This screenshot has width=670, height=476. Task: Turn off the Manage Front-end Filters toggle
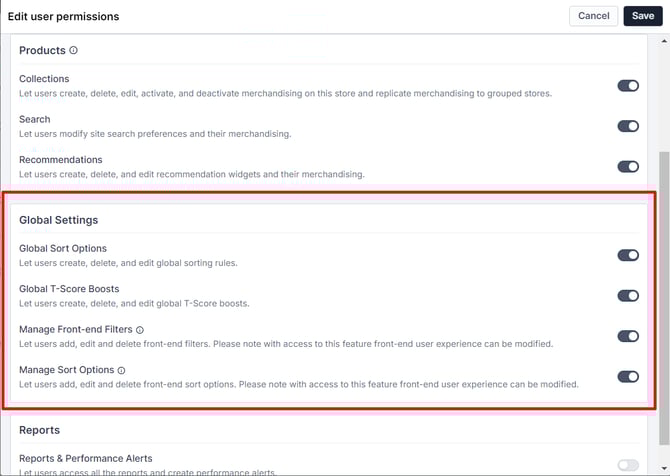click(x=627, y=336)
